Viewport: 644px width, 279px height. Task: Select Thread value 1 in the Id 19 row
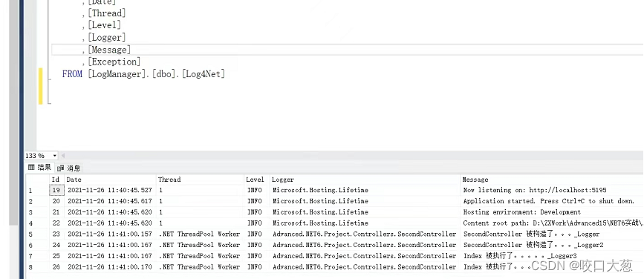[200, 190]
